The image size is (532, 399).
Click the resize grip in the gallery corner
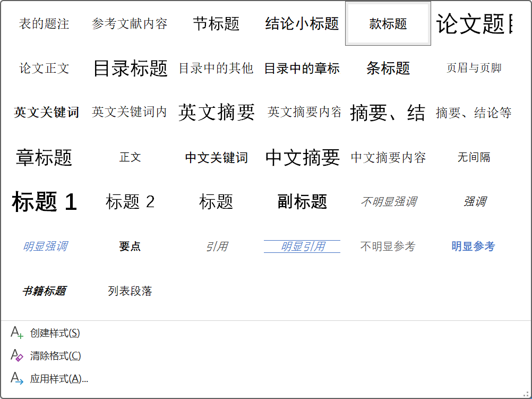pyautogui.click(x=527, y=394)
